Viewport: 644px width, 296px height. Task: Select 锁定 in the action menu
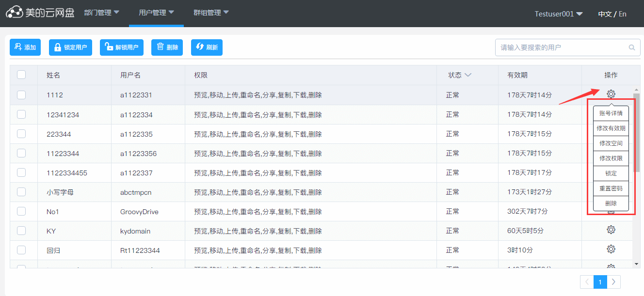tap(611, 173)
